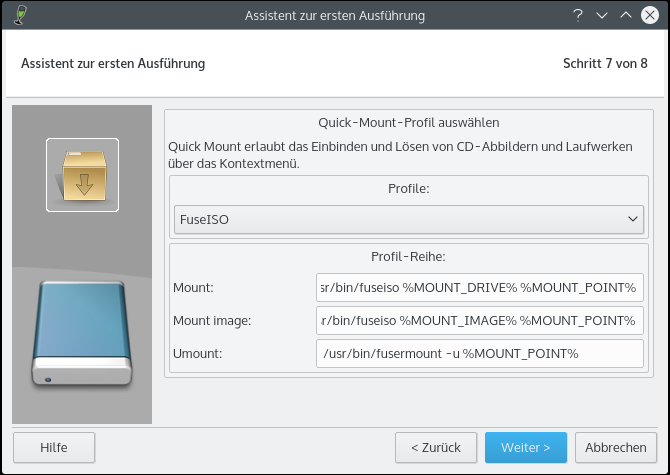Click the 'Schritt 7 von 8' step indicator

click(x=605, y=64)
